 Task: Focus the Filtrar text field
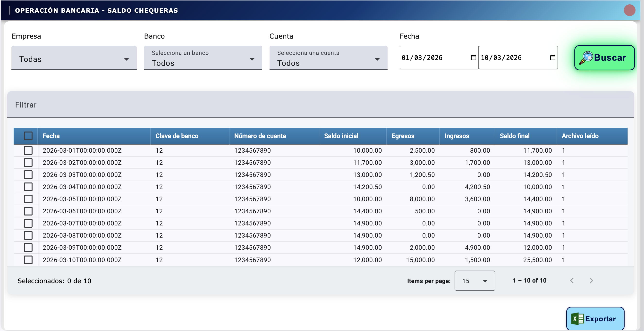(320, 105)
